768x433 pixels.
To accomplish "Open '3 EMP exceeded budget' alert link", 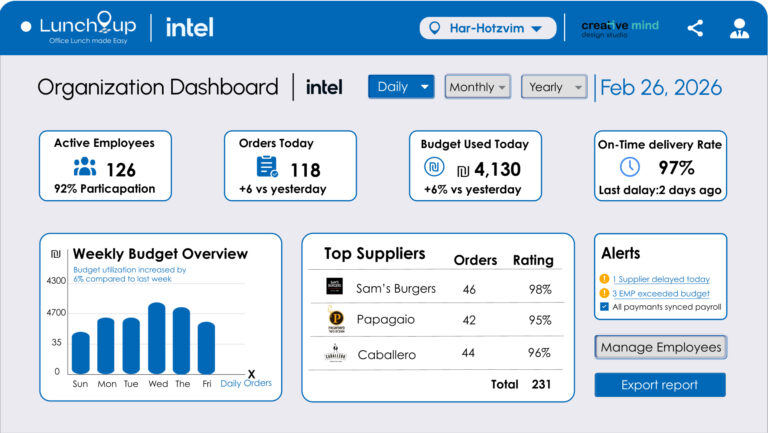I will (661, 293).
